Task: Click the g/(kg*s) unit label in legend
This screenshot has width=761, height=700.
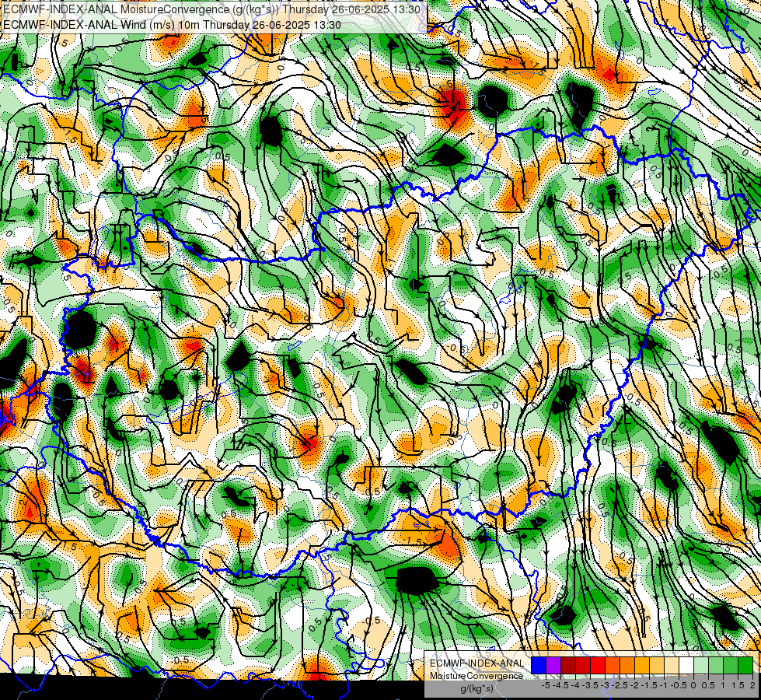Action: [476, 688]
